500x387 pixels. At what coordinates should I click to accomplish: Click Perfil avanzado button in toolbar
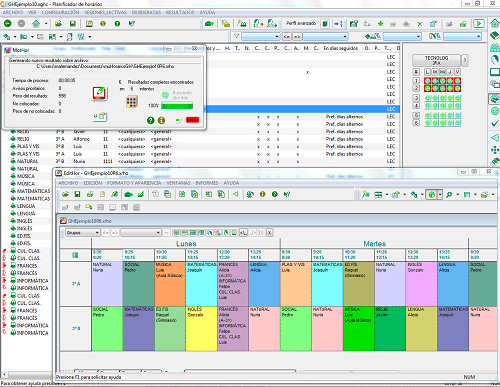tap(301, 23)
